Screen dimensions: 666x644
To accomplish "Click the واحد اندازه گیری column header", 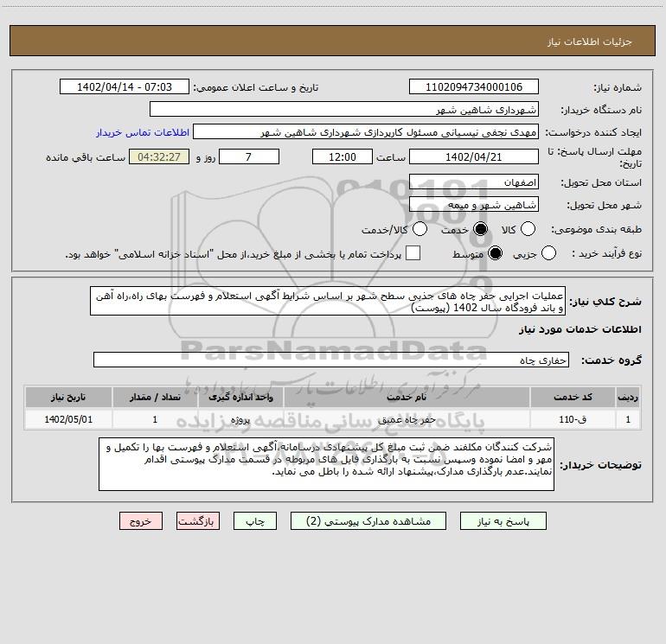I will [x=240, y=398].
